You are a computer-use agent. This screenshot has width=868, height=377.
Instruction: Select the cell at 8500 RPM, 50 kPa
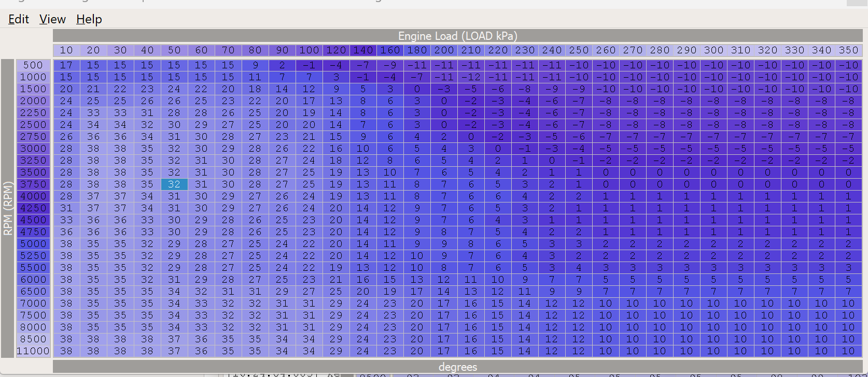[174, 339]
